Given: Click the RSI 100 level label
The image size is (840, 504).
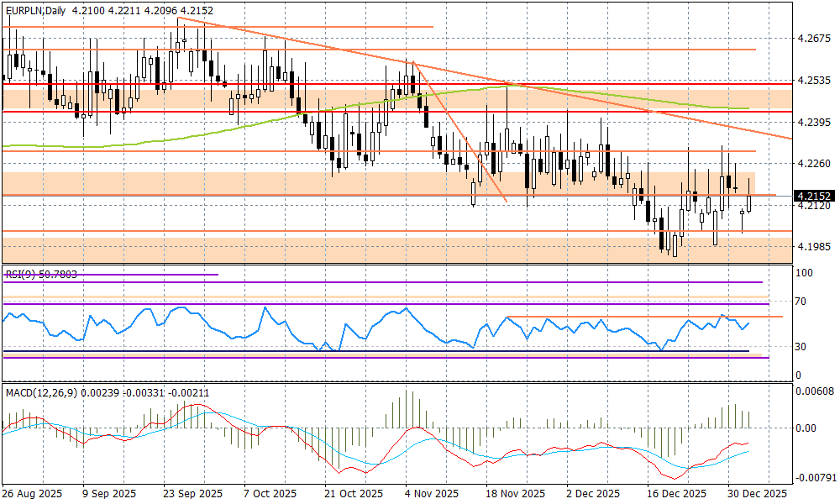Looking at the screenshot, I should [x=805, y=273].
